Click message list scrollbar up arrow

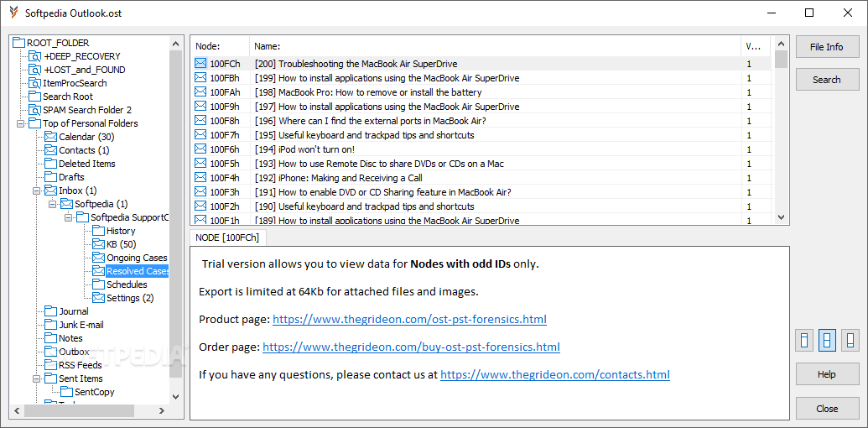click(x=781, y=43)
